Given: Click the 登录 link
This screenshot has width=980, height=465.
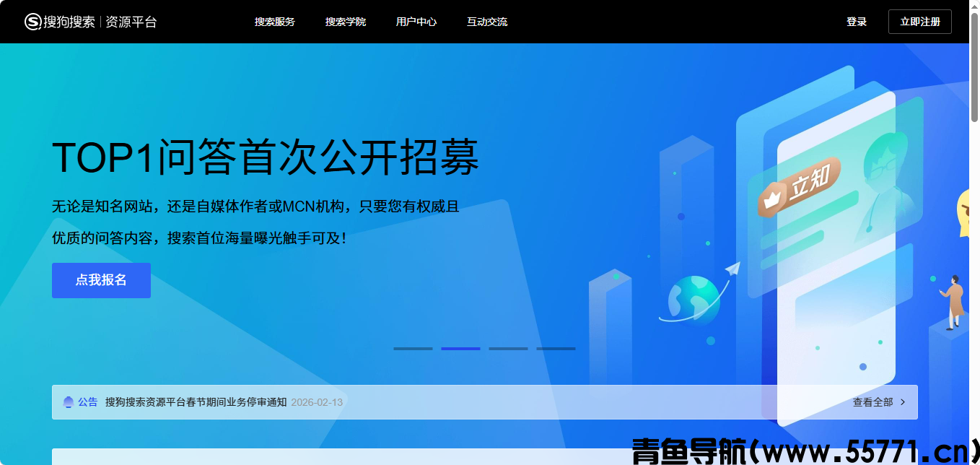Looking at the screenshot, I should pos(857,22).
